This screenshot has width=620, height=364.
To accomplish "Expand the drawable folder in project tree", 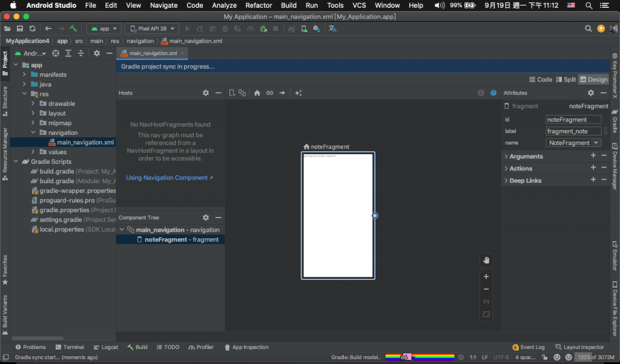I will click(34, 103).
